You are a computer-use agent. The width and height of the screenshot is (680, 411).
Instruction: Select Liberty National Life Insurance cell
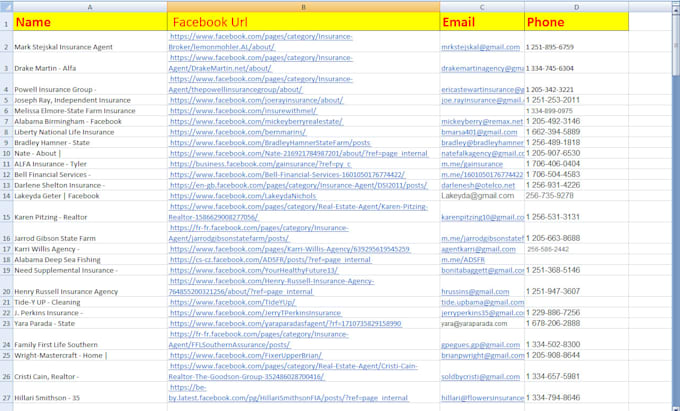[90, 132]
